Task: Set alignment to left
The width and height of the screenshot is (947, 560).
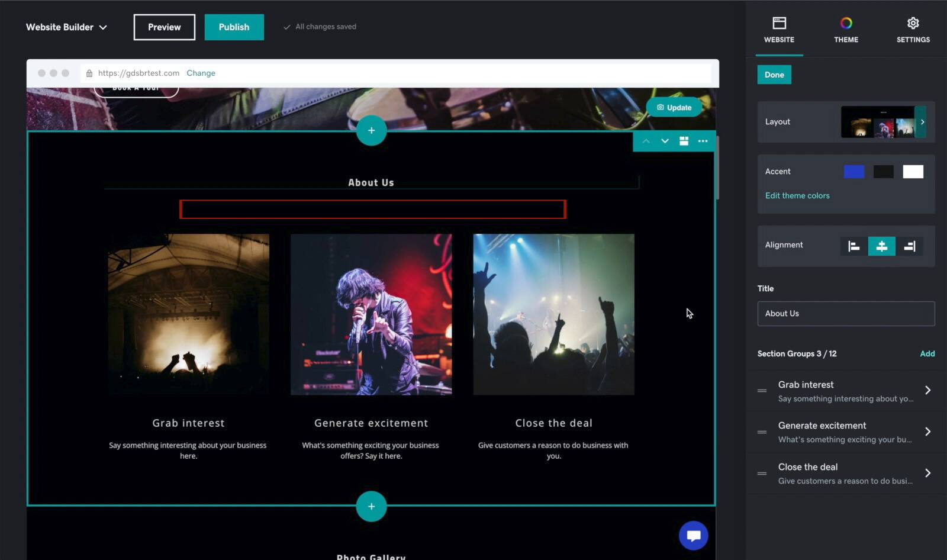Action: click(x=853, y=246)
